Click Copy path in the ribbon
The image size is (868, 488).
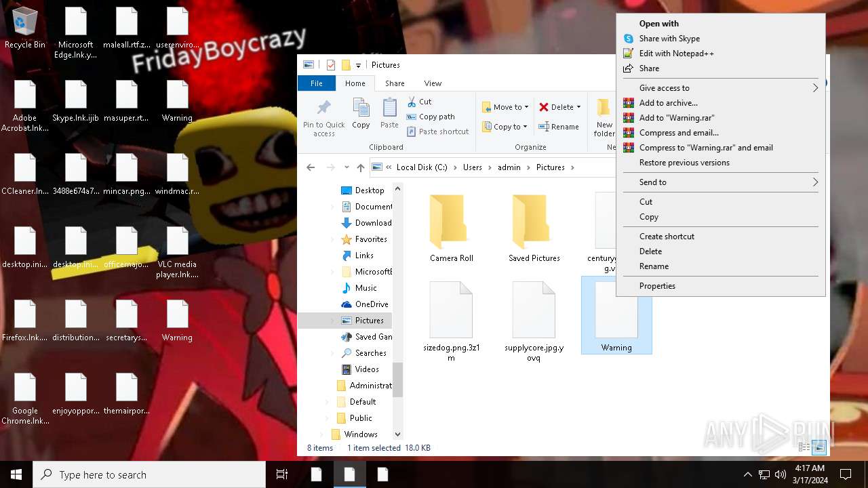pos(430,117)
